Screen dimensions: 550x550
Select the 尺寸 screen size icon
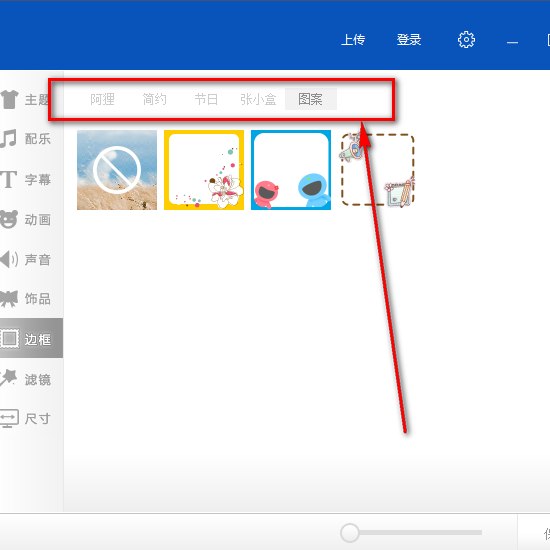tap(9, 418)
